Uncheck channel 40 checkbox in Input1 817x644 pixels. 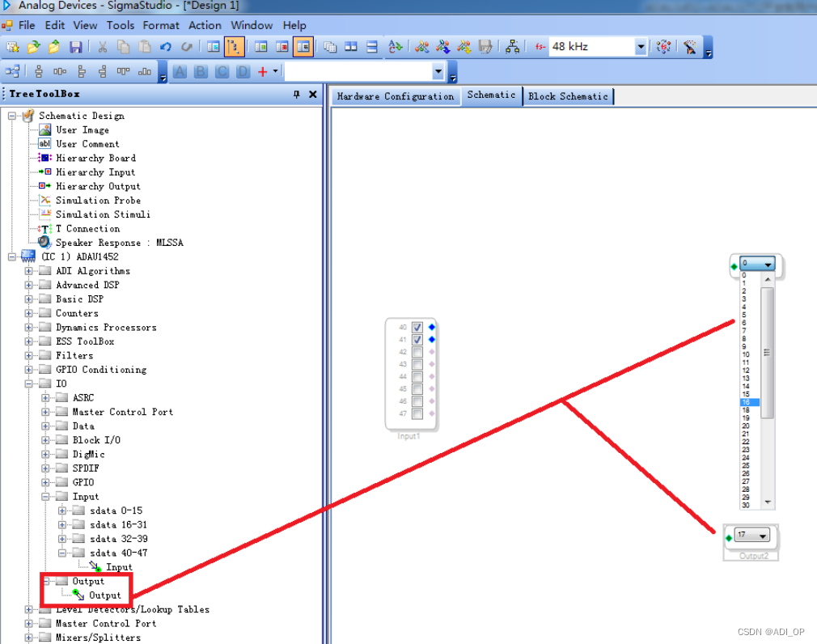(417, 327)
